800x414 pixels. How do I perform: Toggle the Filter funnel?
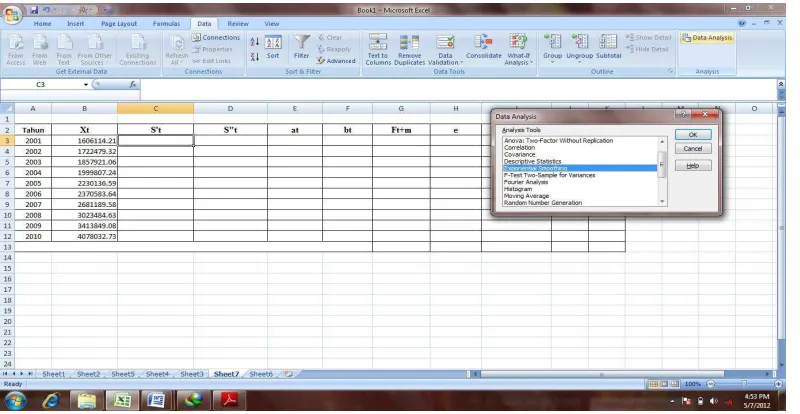tap(302, 47)
